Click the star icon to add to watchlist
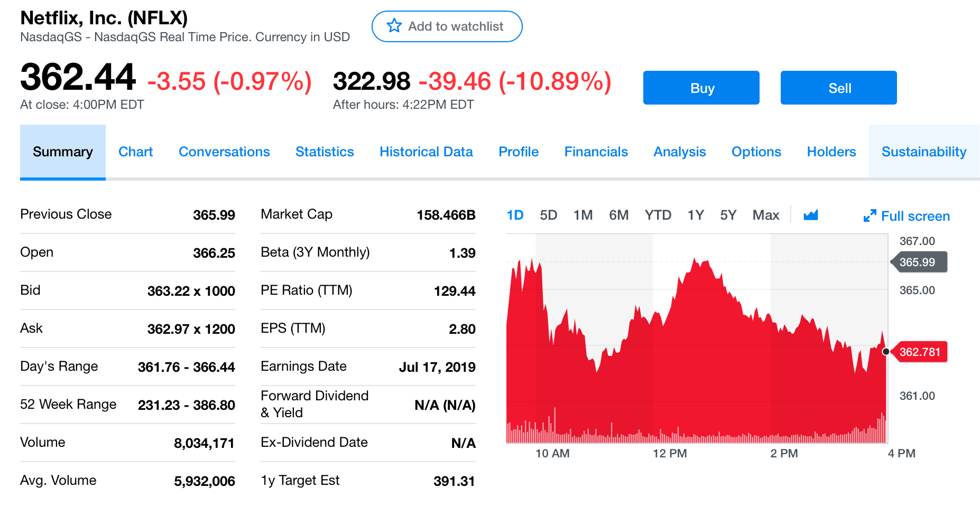Image resolution: width=980 pixels, height=507 pixels. pyautogui.click(x=394, y=26)
